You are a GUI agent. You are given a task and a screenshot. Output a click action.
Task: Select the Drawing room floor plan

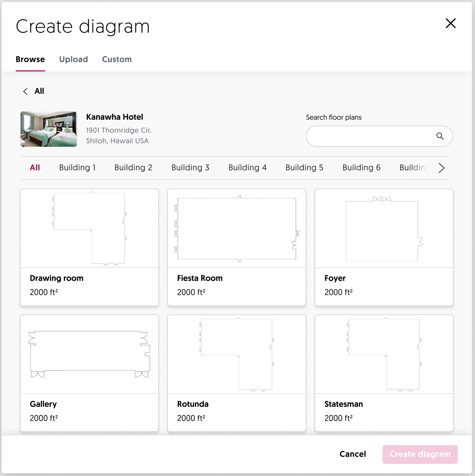(89, 247)
